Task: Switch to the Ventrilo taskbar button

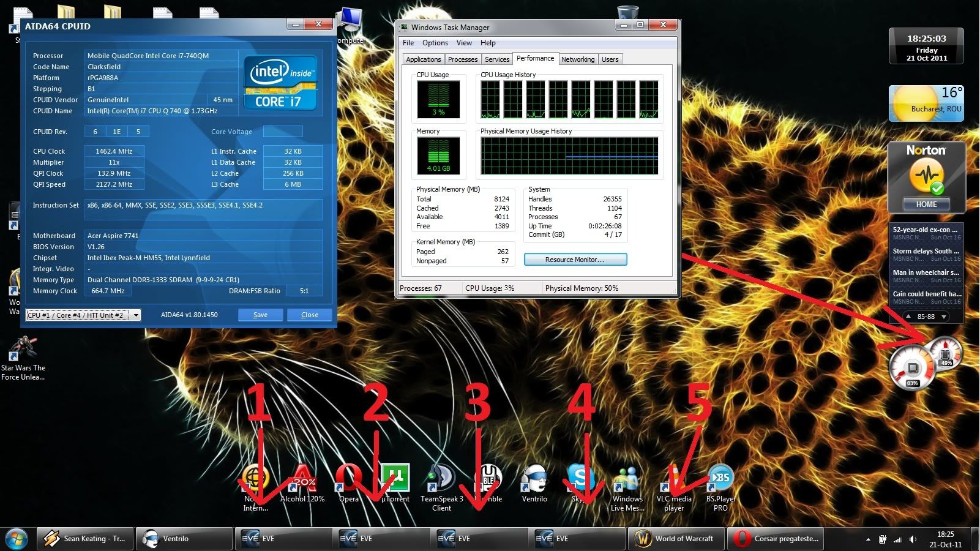Action: coord(183,539)
